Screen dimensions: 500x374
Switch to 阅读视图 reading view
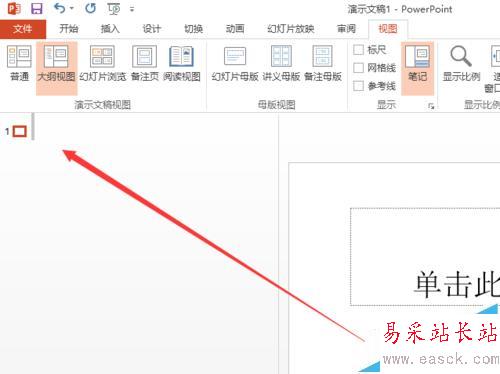tap(182, 64)
